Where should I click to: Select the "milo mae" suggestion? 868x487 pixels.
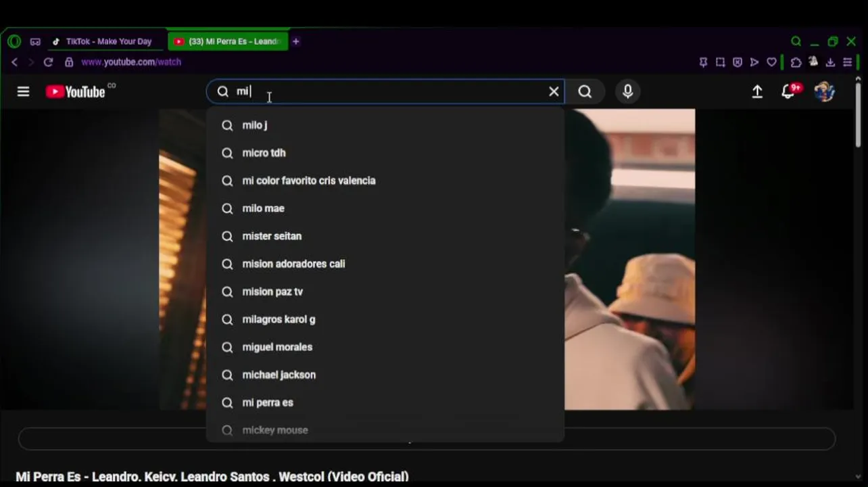point(385,208)
